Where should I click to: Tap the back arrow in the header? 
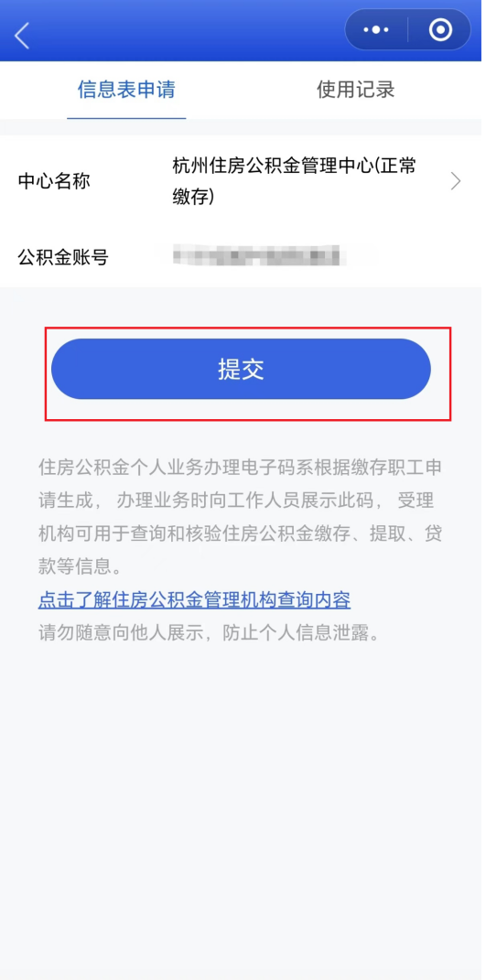(22, 36)
